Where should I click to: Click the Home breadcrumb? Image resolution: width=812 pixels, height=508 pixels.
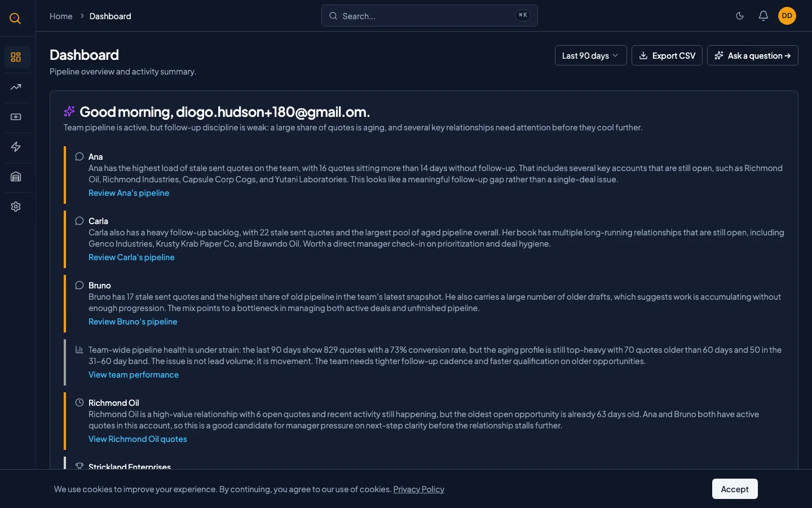coord(61,16)
